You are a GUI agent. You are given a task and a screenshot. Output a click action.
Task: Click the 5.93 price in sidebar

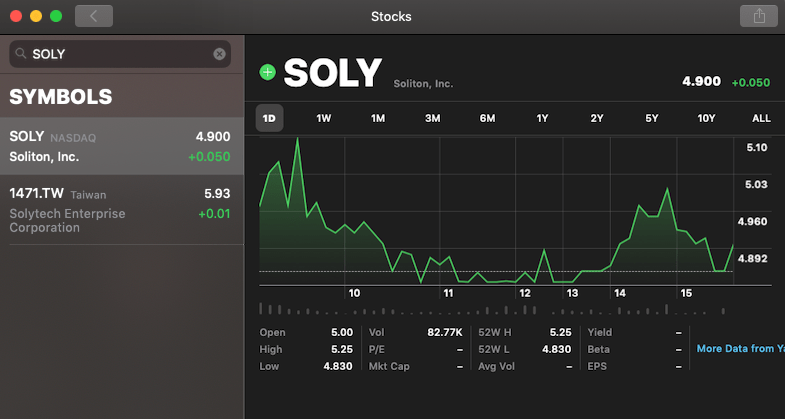tap(217, 194)
